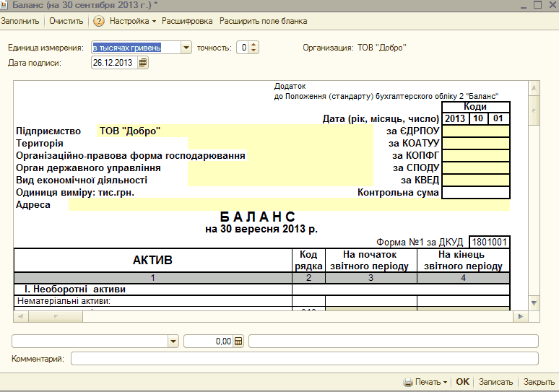
Task: Click into the Комментарий text field
Action: (304, 359)
